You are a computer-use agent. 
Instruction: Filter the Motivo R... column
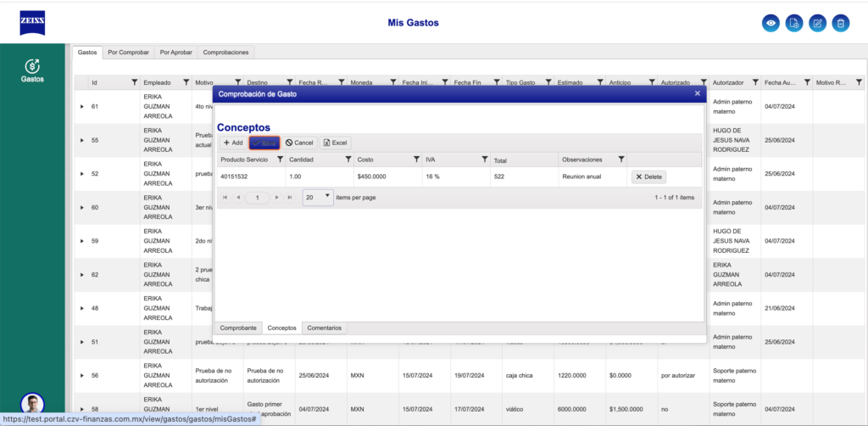click(x=859, y=82)
